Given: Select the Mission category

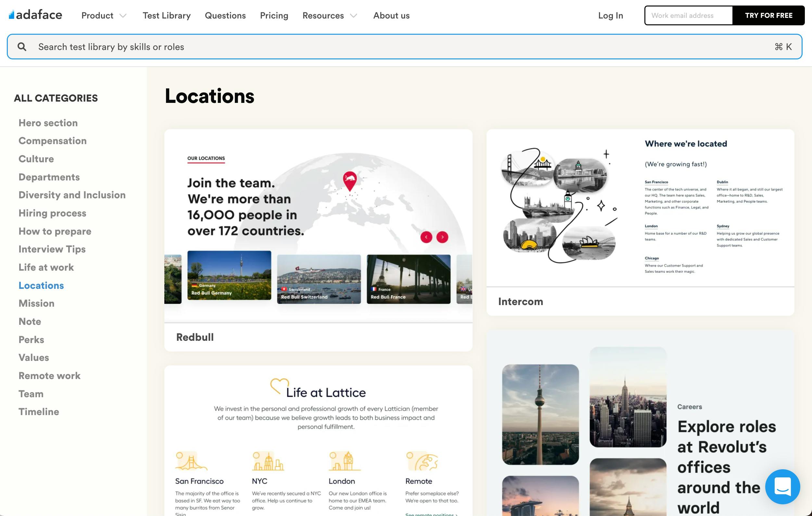Looking at the screenshot, I should pyautogui.click(x=36, y=303).
